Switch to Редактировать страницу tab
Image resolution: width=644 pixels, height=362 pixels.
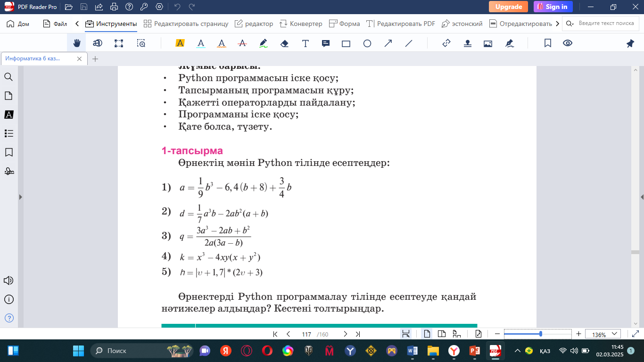(186, 24)
